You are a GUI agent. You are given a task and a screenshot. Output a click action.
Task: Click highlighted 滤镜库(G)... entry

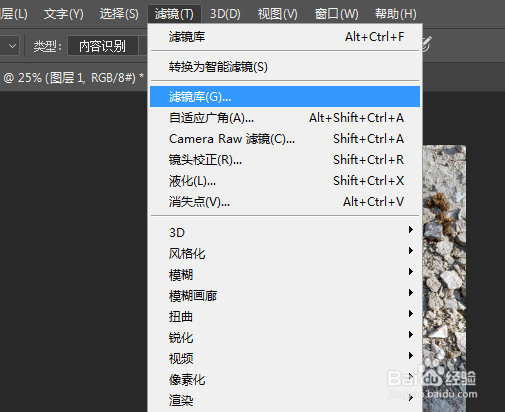tap(285, 97)
